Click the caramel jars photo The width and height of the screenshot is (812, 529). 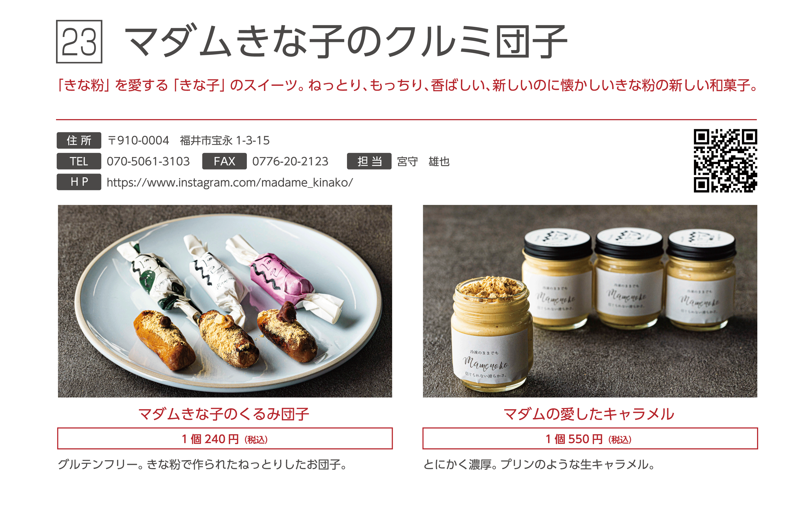[590, 301]
